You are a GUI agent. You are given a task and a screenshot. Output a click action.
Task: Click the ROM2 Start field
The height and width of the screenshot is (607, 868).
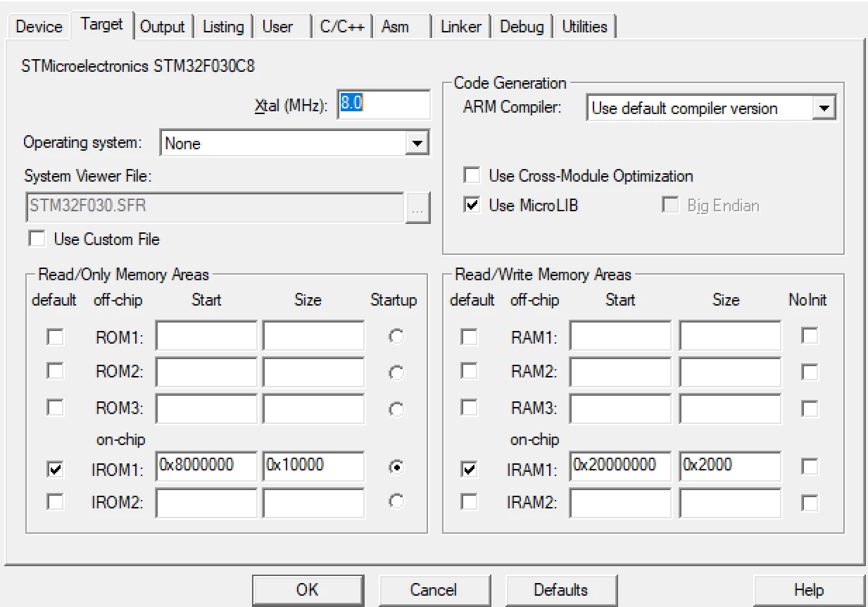(x=206, y=372)
